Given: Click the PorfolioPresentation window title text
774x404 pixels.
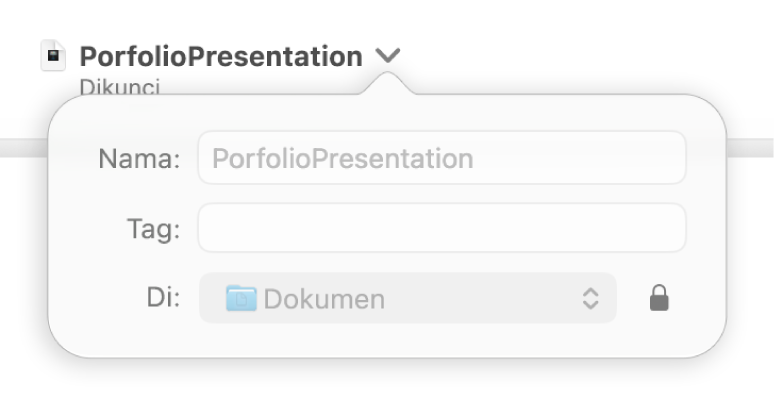Looking at the screenshot, I should click(221, 56).
